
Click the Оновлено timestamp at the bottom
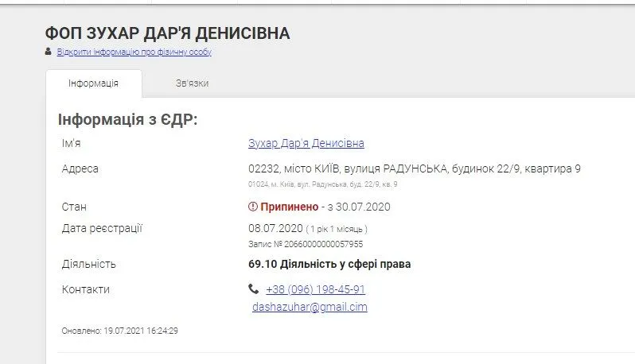coord(119,330)
